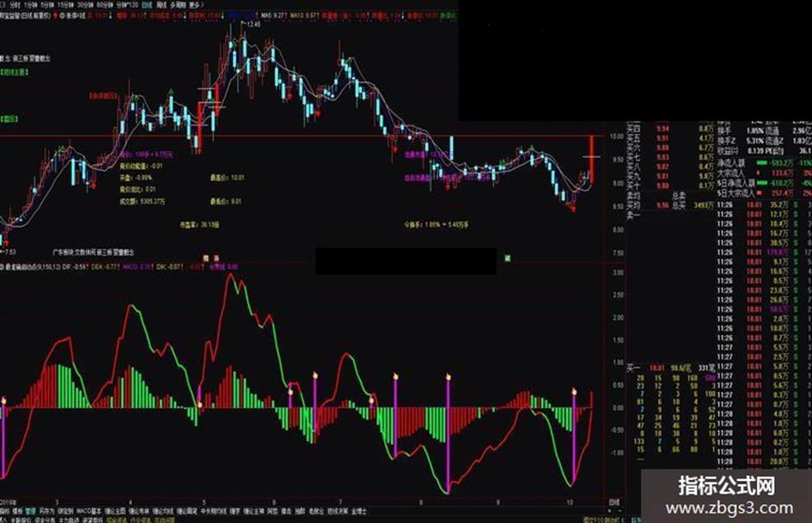Select the highlighted 管理 bottom tab
The height and width of the screenshot is (523, 812).
[31, 511]
